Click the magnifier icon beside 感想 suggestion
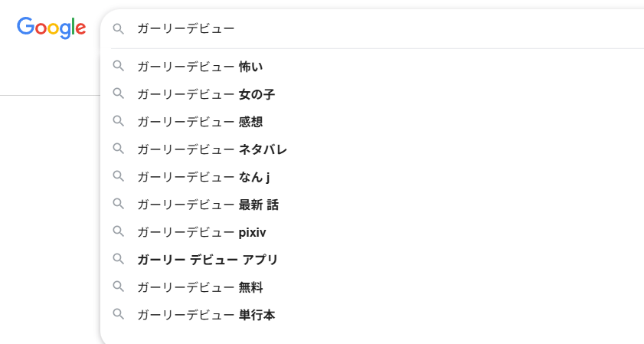 pyautogui.click(x=118, y=121)
